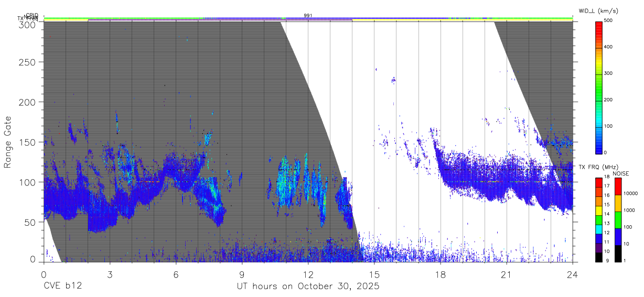Click the 'NOISE' colorbar title
Viewport: 644px width, 297px height.
tap(621, 173)
